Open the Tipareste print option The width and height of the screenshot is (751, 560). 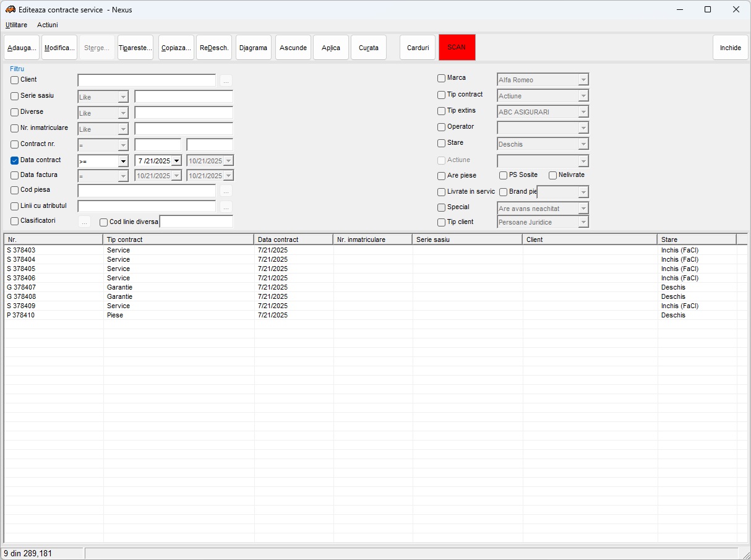(135, 48)
